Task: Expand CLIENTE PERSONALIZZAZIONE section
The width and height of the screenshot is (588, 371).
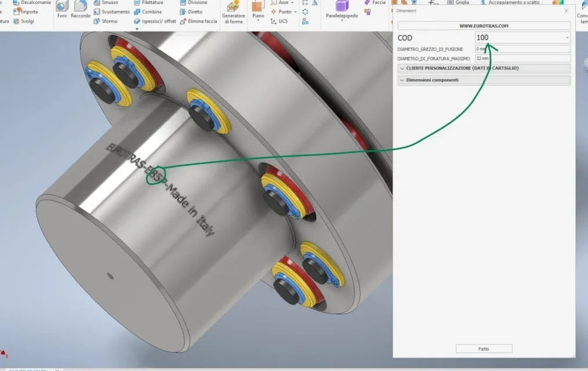Action: pos(484,68)
